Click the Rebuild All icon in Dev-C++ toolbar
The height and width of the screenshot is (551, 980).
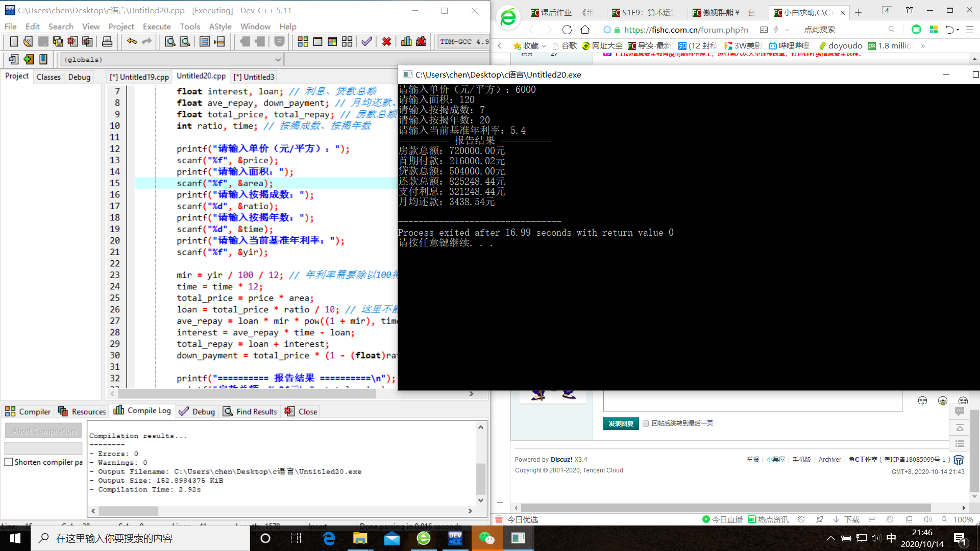(347, 41)
